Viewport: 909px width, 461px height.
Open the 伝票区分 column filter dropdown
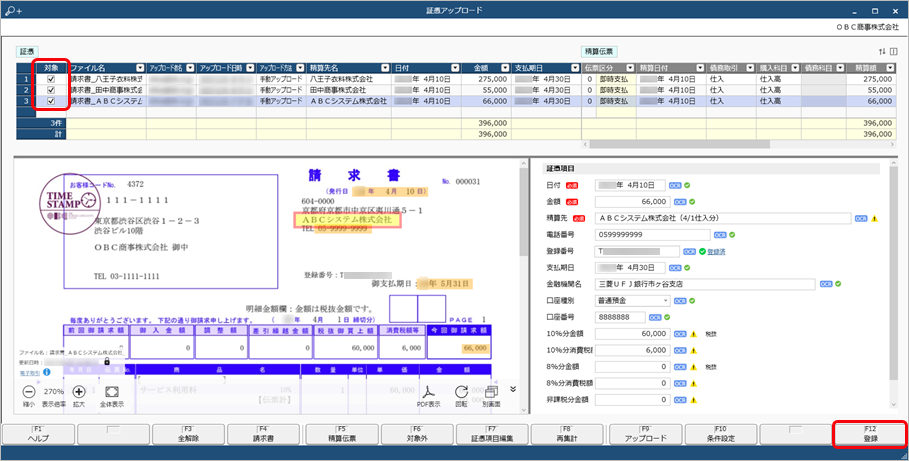630,68
